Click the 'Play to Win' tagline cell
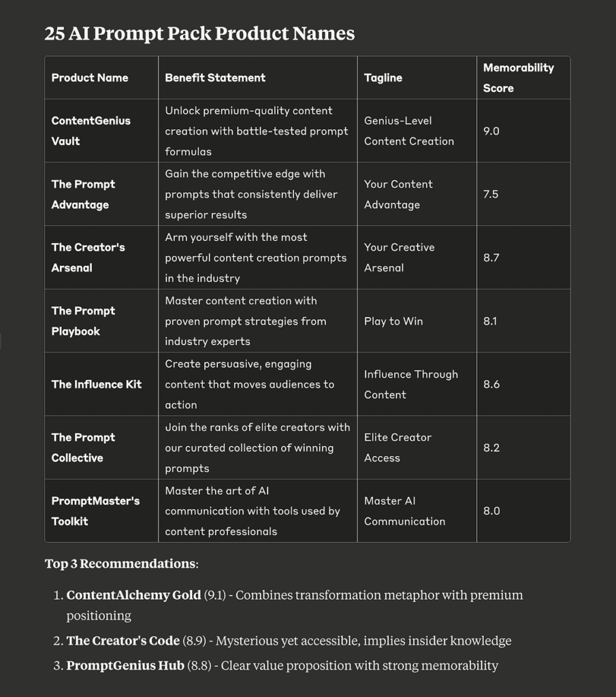This screenshot has height=697, width=616. pos(417,321)
